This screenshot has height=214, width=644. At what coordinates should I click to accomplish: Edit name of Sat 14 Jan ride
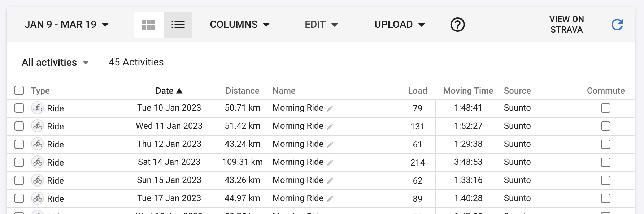coord(330,162)
